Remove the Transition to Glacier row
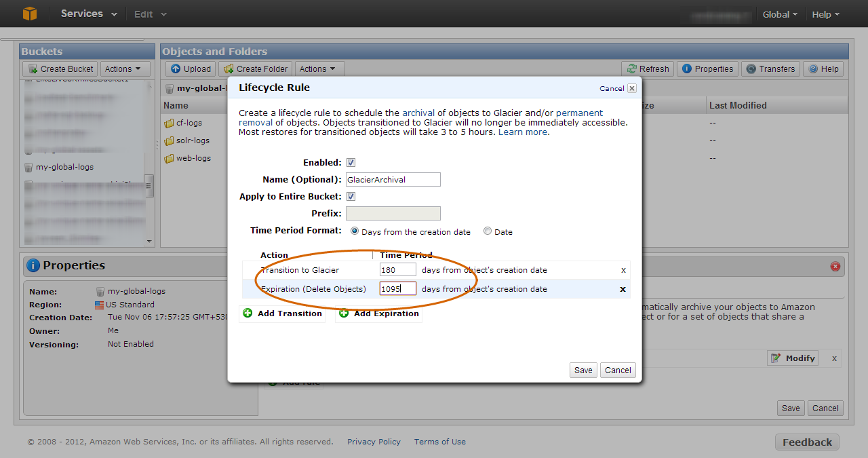Screen dimensions: 868x458 click(623, 270)
